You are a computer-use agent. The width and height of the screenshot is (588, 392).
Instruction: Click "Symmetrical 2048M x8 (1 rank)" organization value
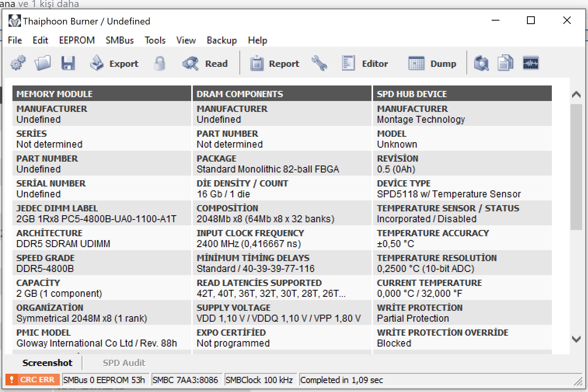(82, 318)
